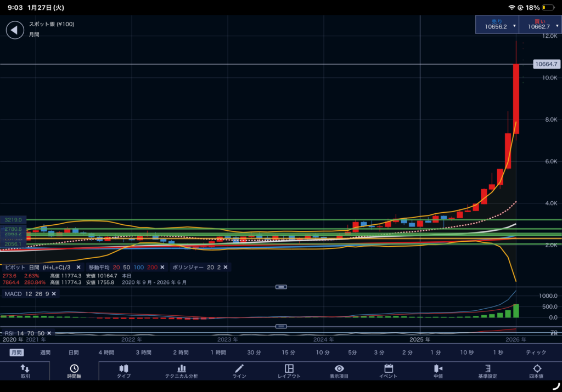Screen dimensions: 562x392
Task: Remove the MACD 12 26 9 indicator
Action: click(x=53, y=294)
